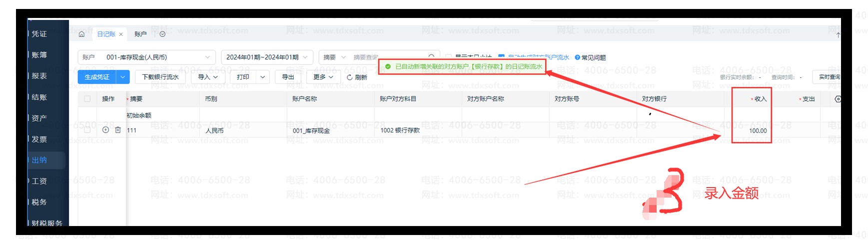868x244 pixels.
Task: Open 报表 in the sidebar
Action: click(39, 76)
